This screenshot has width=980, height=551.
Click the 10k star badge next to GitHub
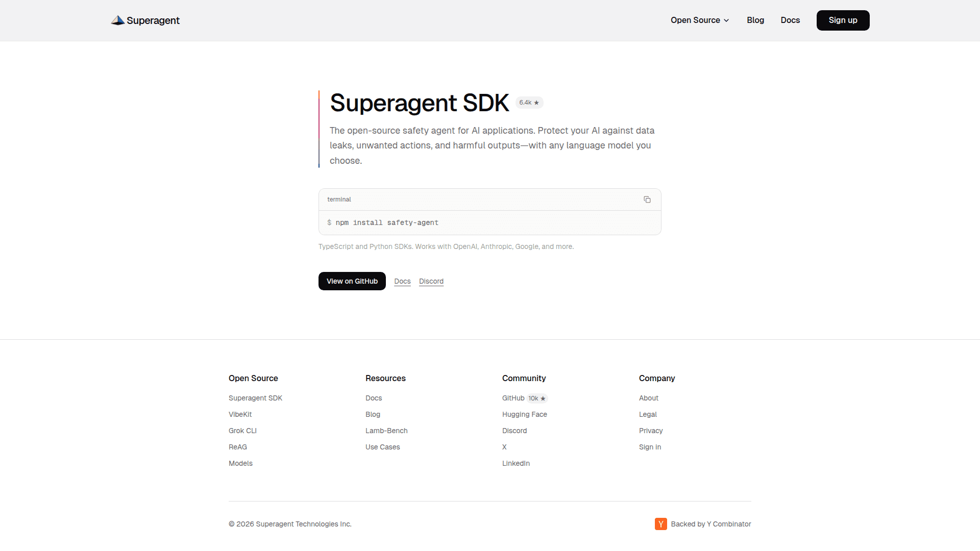tap(537, 398)
